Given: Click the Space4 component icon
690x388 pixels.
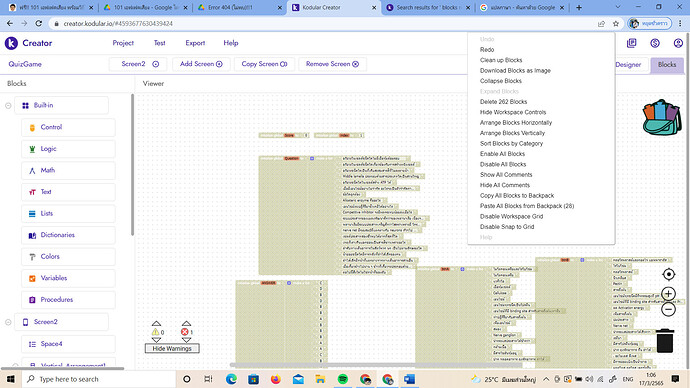Looking at the screenshot, I should [x=32, y=344].
